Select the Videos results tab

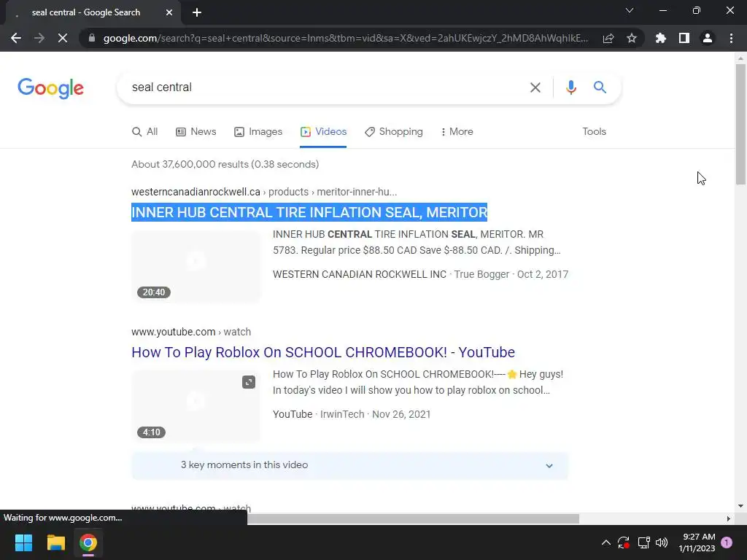pos(323,131)
